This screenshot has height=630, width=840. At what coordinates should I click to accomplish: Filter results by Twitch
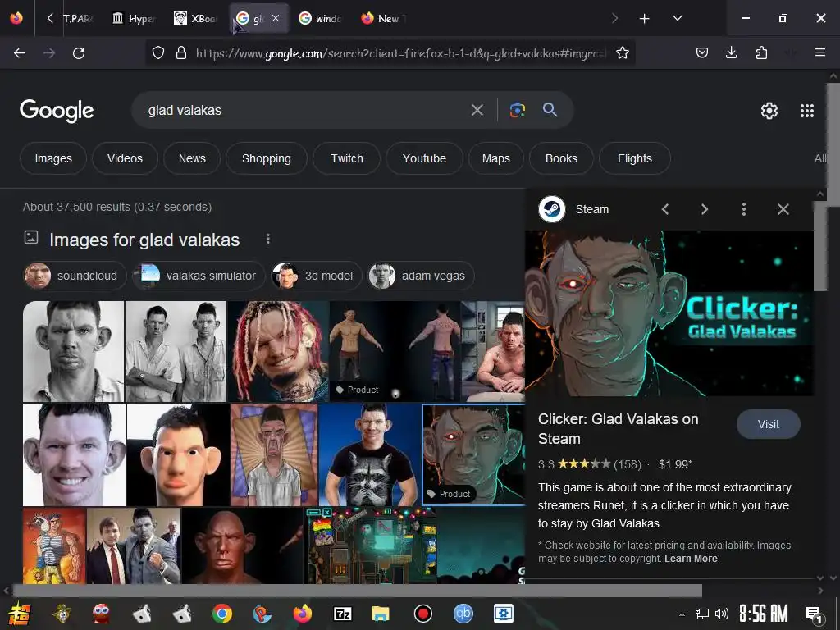coord(347,158)
